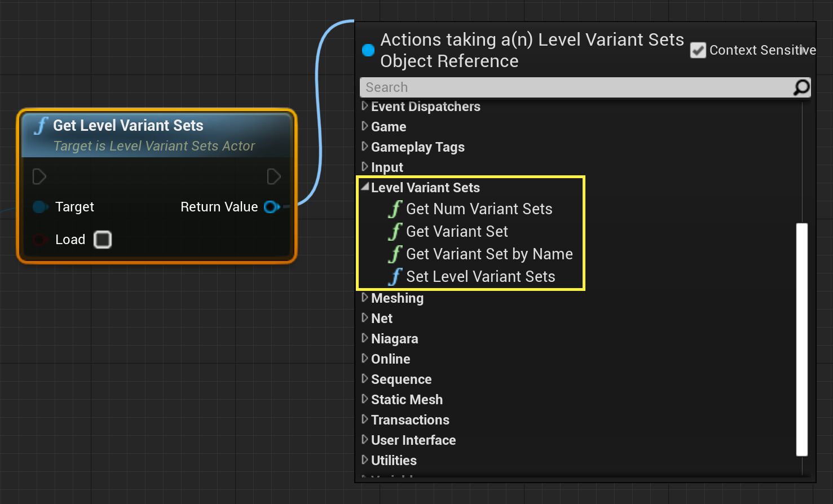Pick the Get Variant Set action
833x504 pixels.
point(457,232)
